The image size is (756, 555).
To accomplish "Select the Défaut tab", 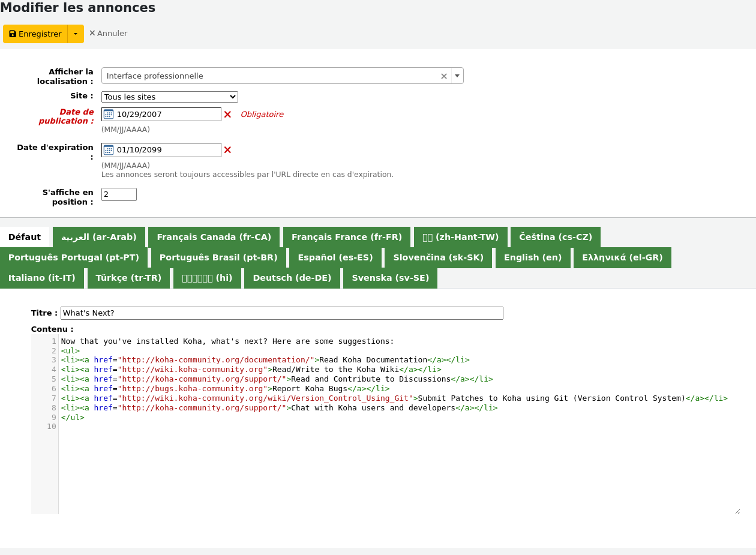I will point(25,237).
